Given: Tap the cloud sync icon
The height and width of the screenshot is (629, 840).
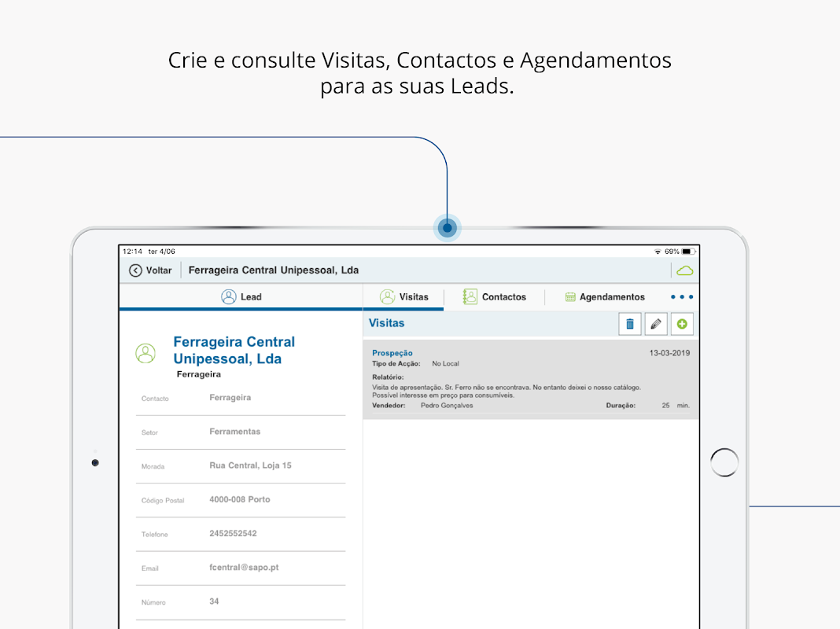Looking at the screenshot, I should coord(684,270).
